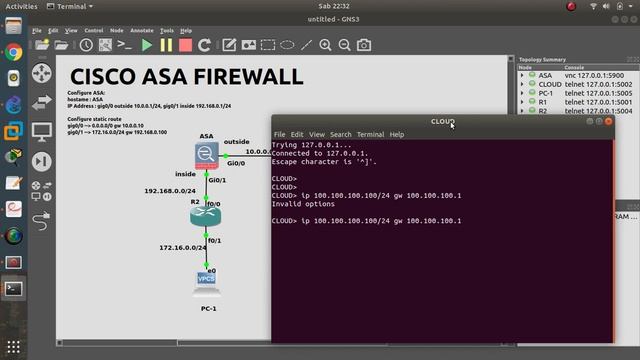Viewport: 640px width, 360px height.
Task: Toggle show interface labels icon
Action: click(x=105, y=45)
